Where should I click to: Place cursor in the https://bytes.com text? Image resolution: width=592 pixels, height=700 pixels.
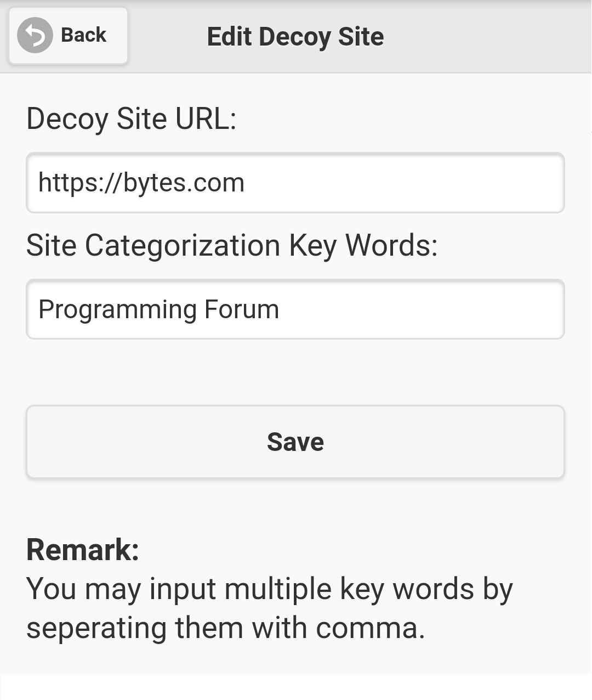[x=141, y=183]
